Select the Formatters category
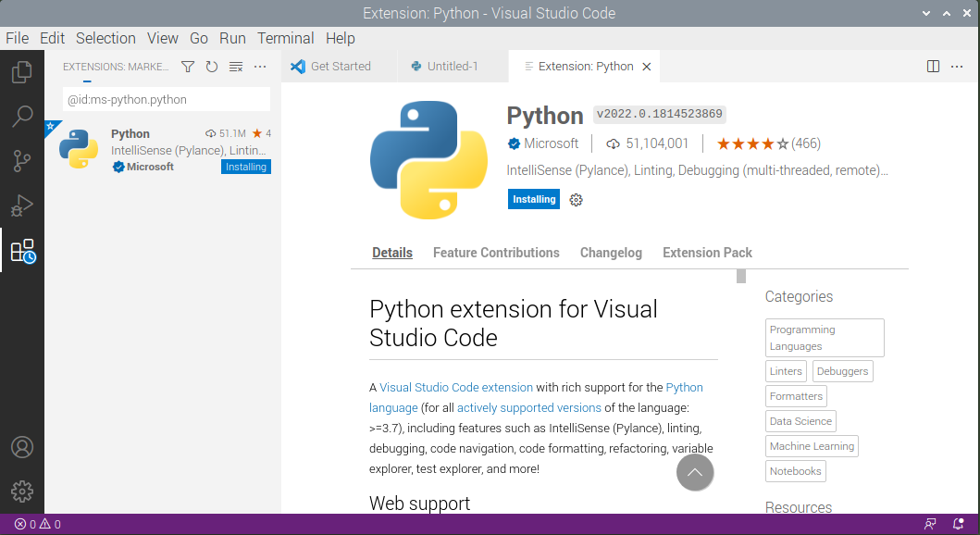Viewport: 980px width, 535px height. coord(796,396)
